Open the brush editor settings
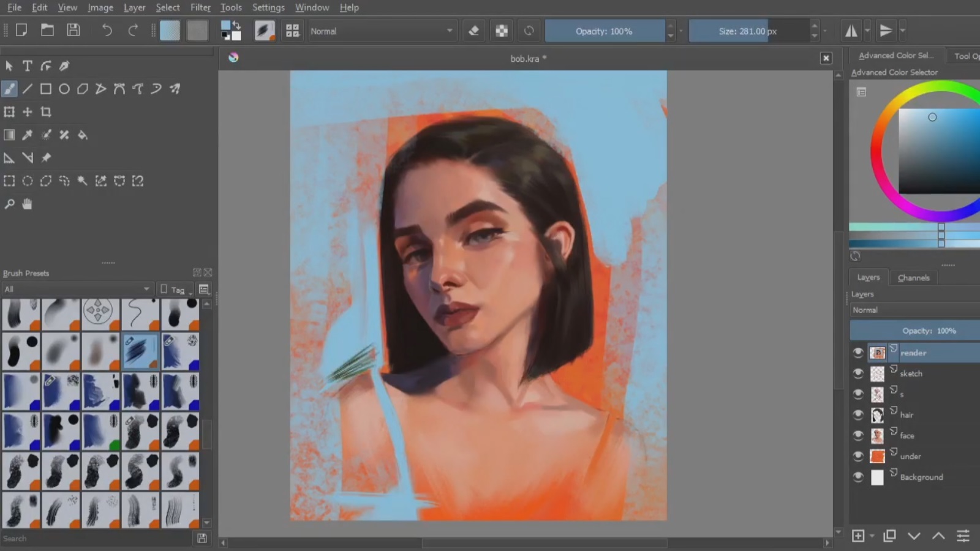This screenshot has height=551, width=980. tap(265, 31)
